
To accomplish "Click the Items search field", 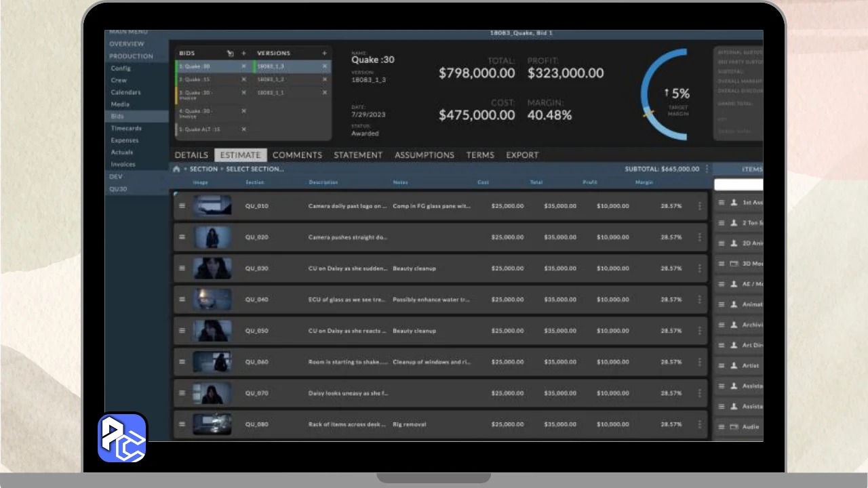I will coord(738,184).
